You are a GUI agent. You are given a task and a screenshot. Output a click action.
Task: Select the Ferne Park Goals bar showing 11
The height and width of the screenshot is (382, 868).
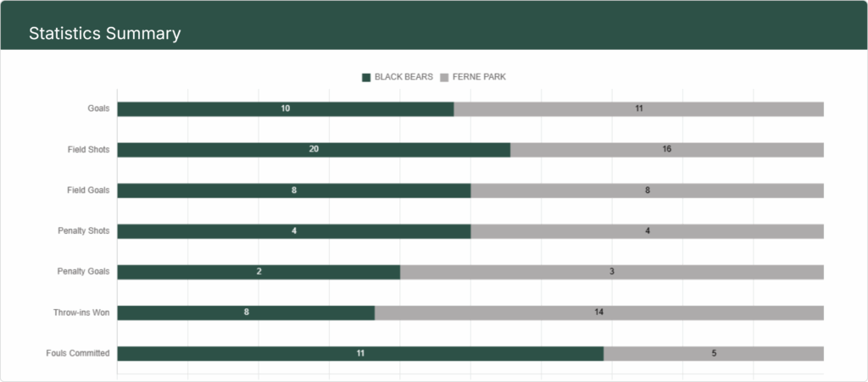(x=639, y=109)
